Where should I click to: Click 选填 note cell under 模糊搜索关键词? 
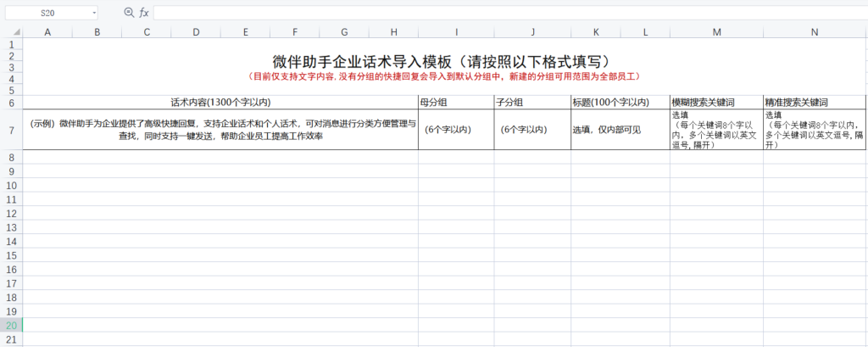717,129
